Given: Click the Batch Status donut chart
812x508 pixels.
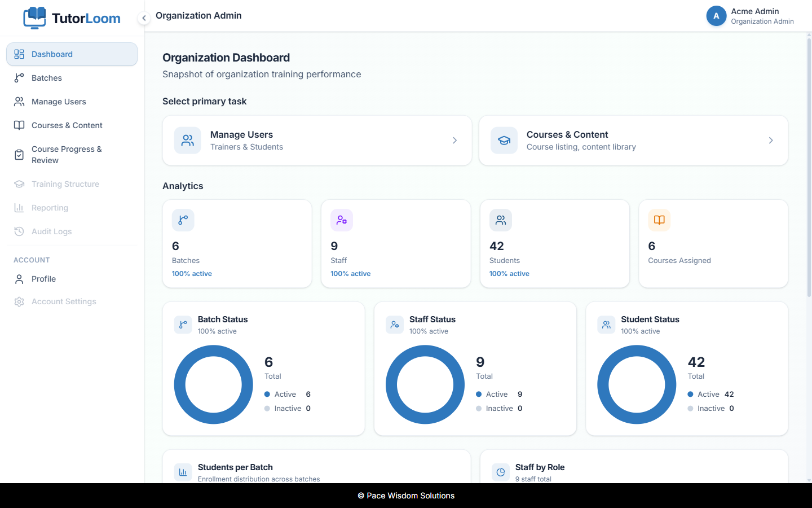Looking at the screenshot, I should point(214,384).
